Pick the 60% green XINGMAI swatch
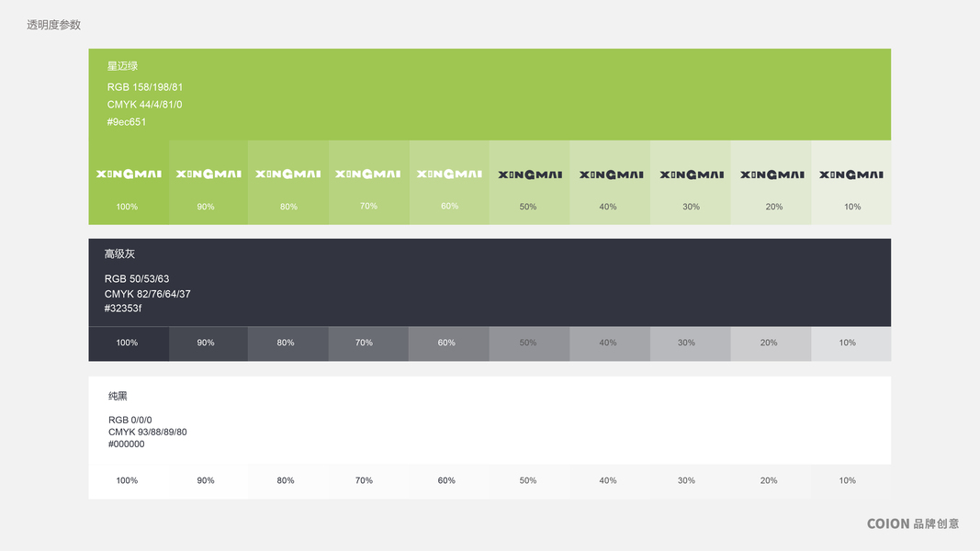Viewport: 980px width, 551px height. pos(449,183)
